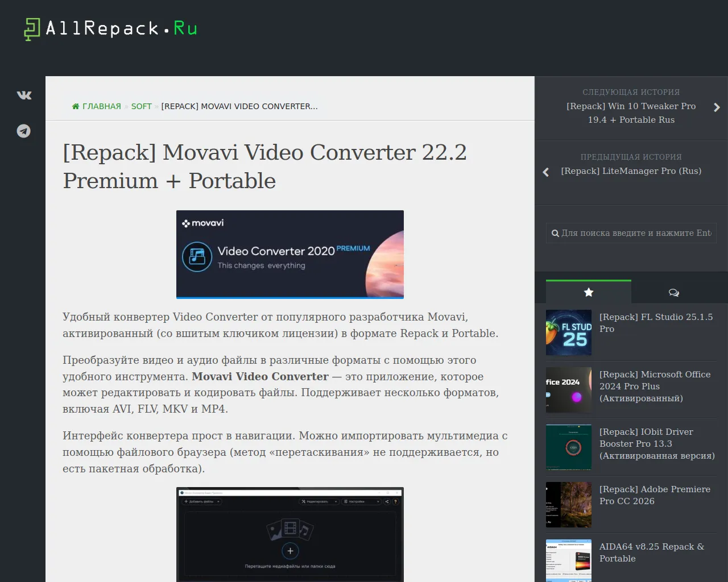Click the bold Movavi Video Converter text
Image resolution: width=728 pixels, height=582 pixels.
pyautogui.click(x=260, y=376)
